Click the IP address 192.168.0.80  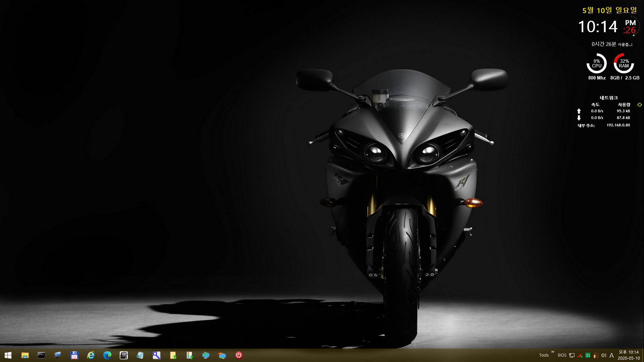(x=618, y=125)
